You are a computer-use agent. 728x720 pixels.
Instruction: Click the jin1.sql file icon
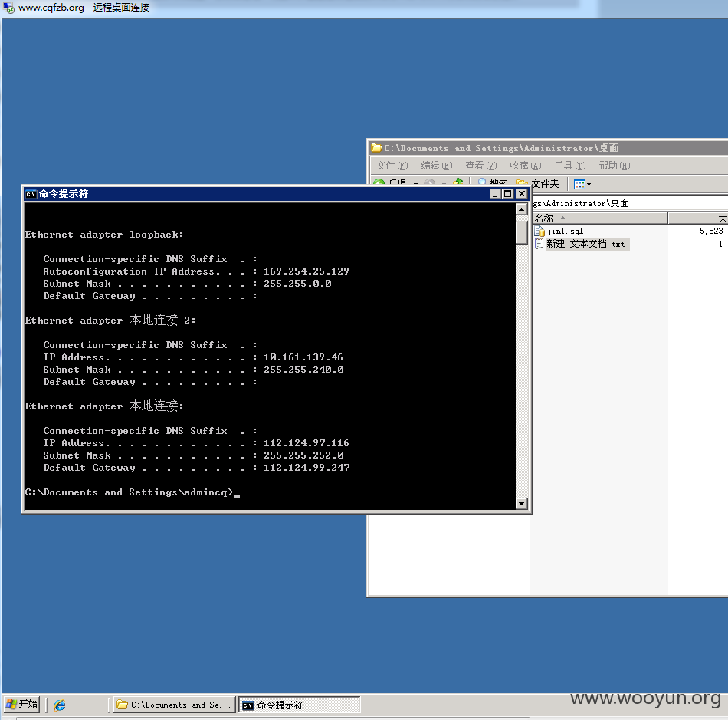(539, 231)
